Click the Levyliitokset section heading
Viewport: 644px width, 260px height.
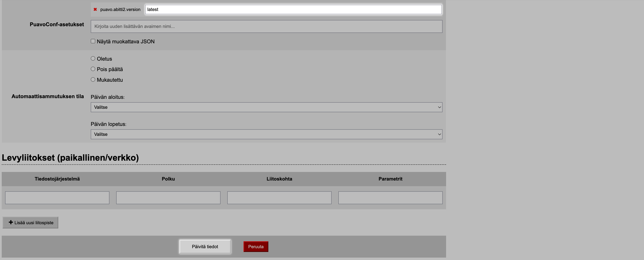tap(70, 158)
